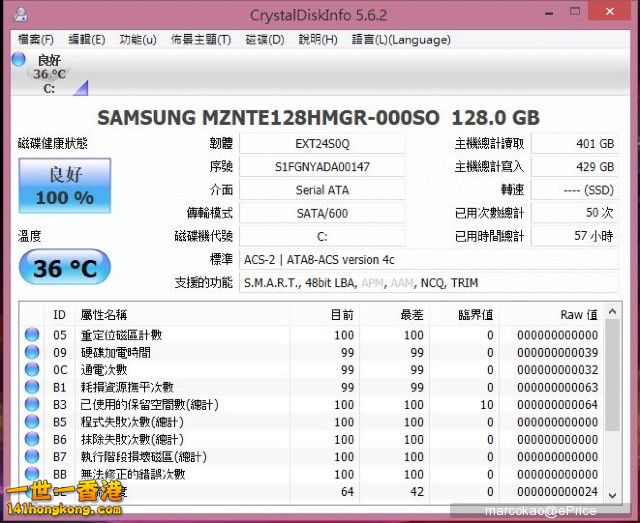Click the total host writes value 429 GB
This screenshot has width=640, height=523.
tap(575, 167)
